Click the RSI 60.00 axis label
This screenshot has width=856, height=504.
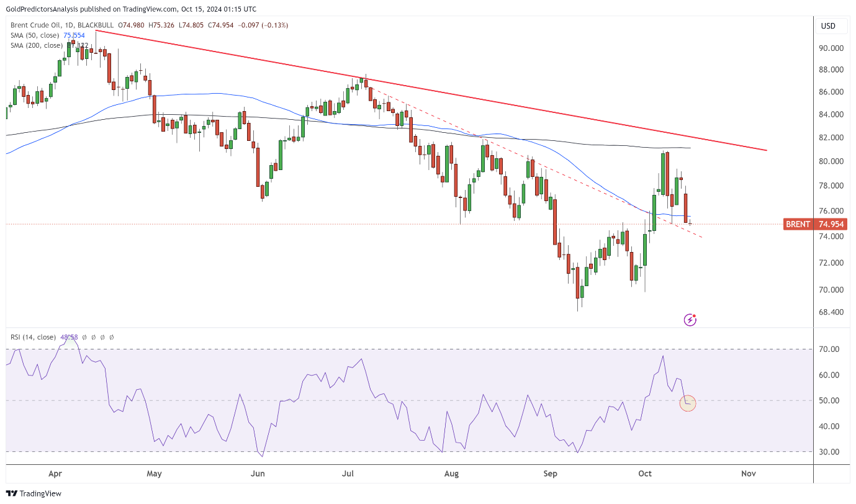tap(829, 375)
